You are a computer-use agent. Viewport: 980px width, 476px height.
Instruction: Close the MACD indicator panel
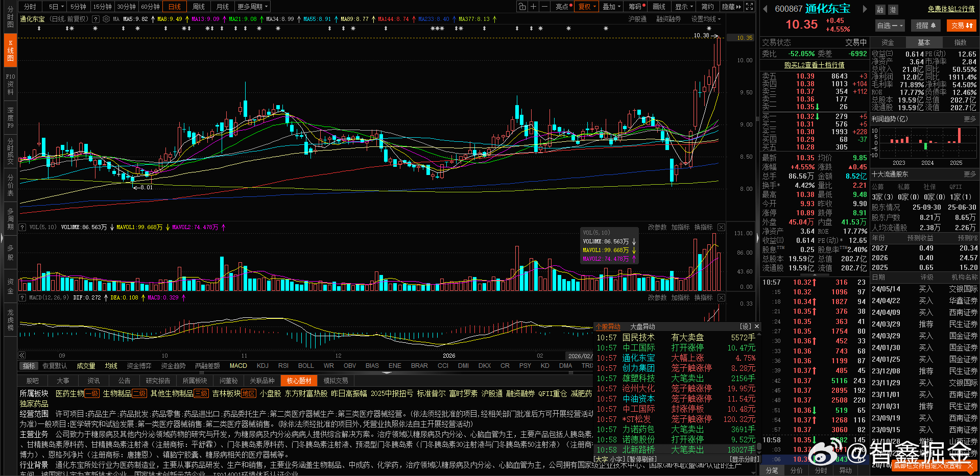point(721,297)
